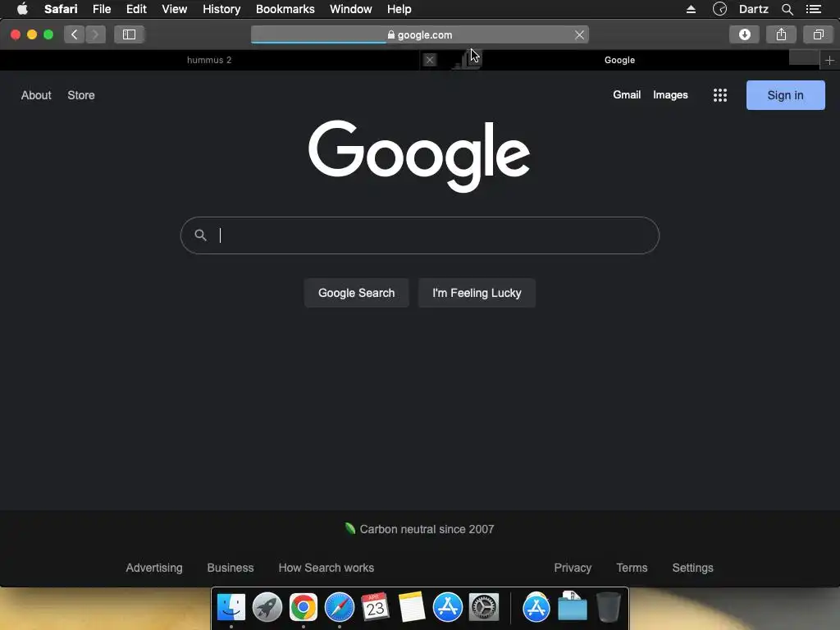Image resolution: width=840 pixels, height=630 pixels.
Task: Open the Terms footer link
Action: (632, 568)
